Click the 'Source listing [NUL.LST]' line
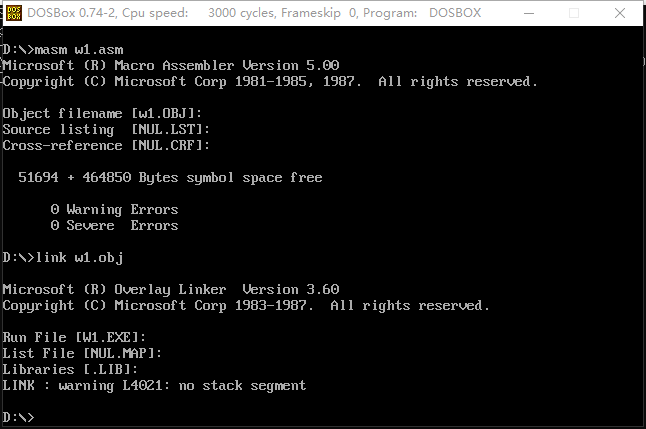This screenshot has width=646, height=429. [x=106, y=130]
